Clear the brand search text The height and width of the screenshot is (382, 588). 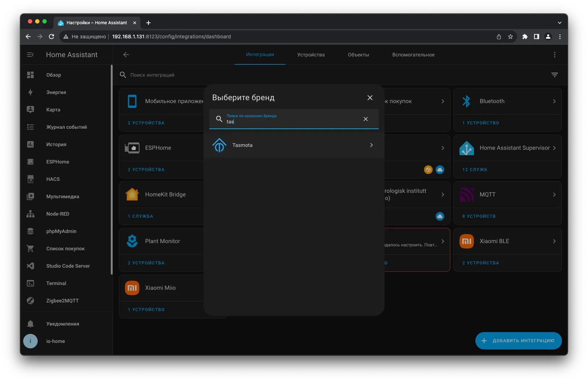366,119
